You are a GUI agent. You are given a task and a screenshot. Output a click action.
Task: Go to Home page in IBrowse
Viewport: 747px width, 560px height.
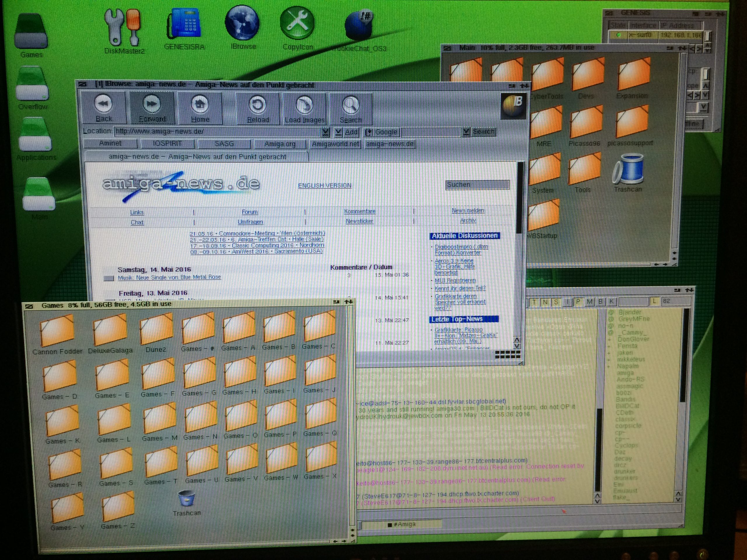(x=200, y=108)
